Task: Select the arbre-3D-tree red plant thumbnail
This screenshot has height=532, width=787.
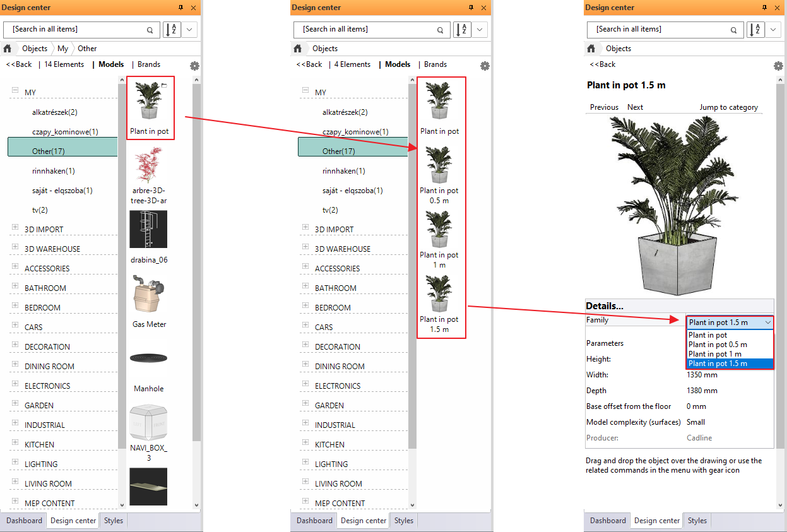Action: click(148, 165)
